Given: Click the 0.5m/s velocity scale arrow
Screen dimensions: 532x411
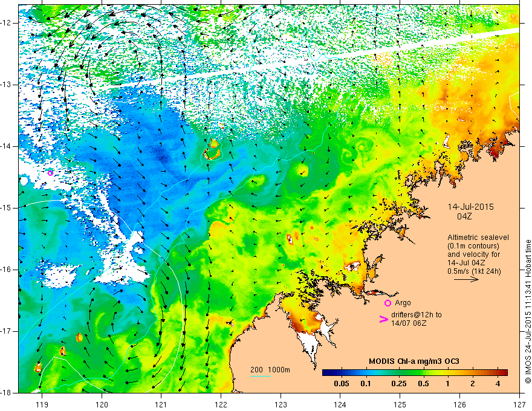Looking at the screenshot, I should tap(466, 279).
